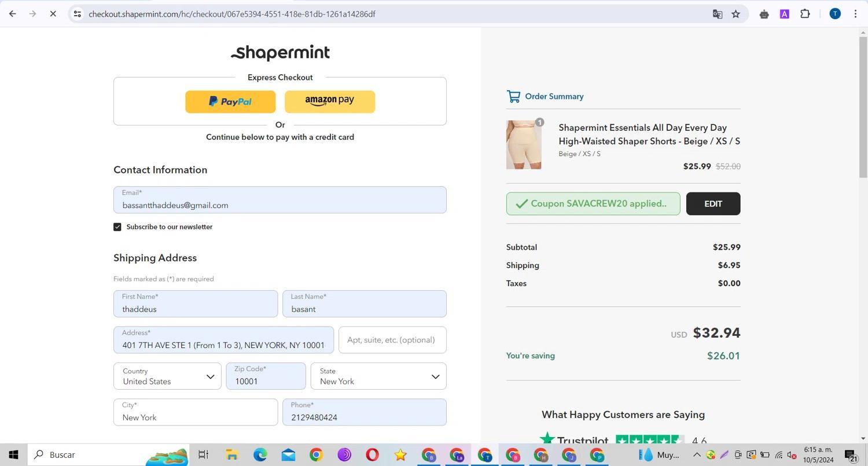Screen dimensions: 868x466
Task: Click the Zip Code field
Action: (x=266, y=376)
